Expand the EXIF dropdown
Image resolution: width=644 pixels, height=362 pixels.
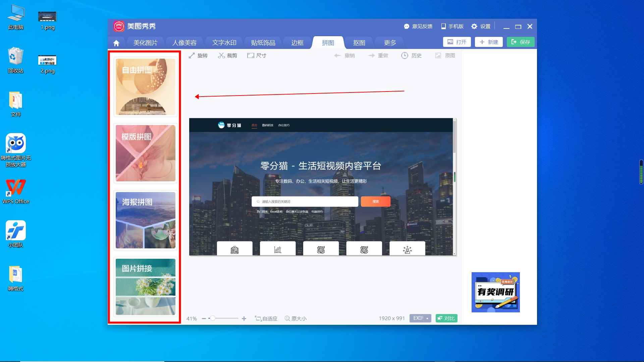pos(420,318)
